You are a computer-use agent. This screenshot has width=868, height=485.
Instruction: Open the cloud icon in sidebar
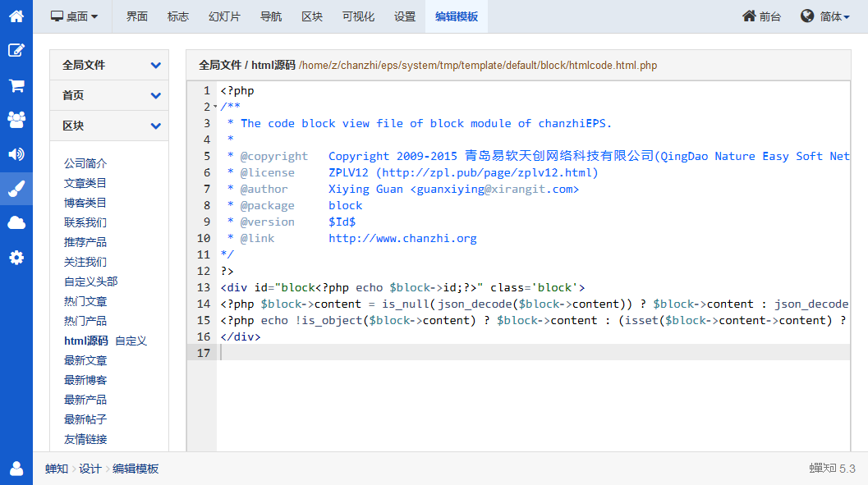[x=16, y=223]
